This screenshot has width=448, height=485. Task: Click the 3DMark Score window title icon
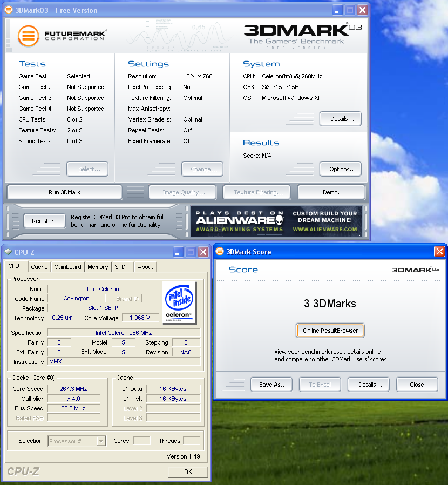[x=220, y=252]
